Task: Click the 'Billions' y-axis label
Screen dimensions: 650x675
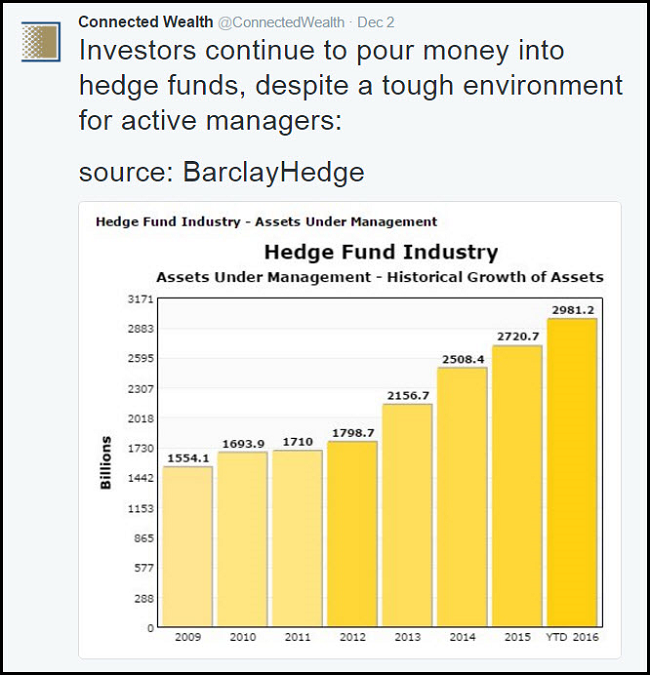Action: point(106,463)
